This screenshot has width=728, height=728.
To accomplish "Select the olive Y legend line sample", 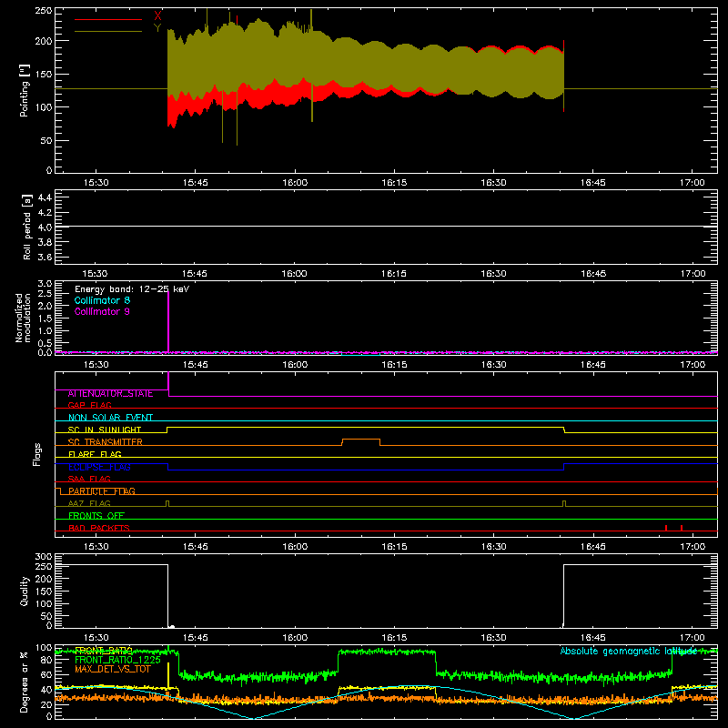I will pos(108,31).
